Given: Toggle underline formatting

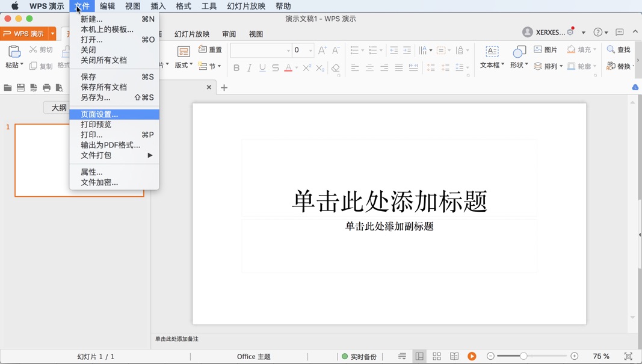Looking at the screenshot, I should pos(262,68).
